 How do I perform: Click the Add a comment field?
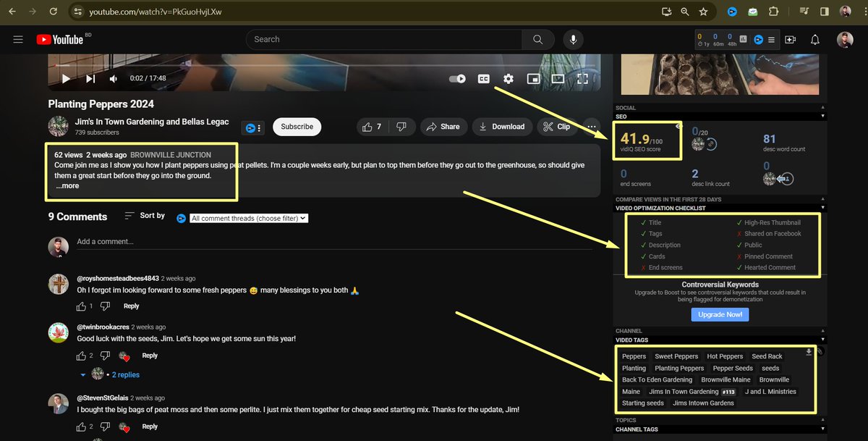(333, 242)
